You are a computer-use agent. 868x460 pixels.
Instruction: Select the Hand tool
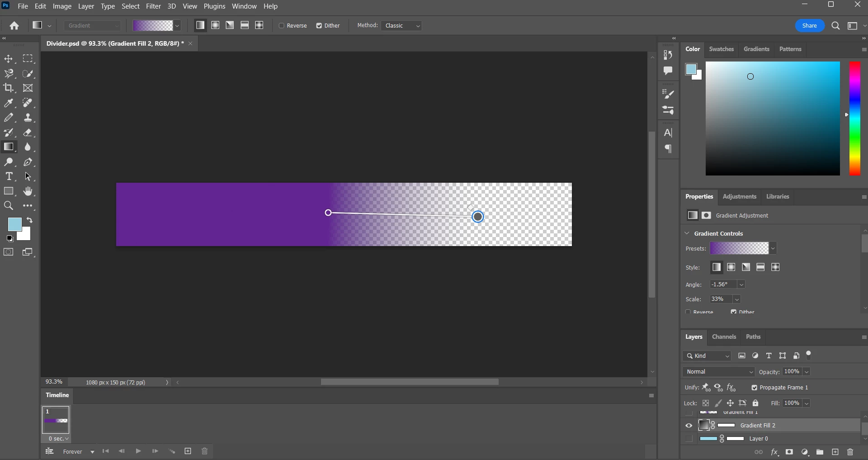28,191
